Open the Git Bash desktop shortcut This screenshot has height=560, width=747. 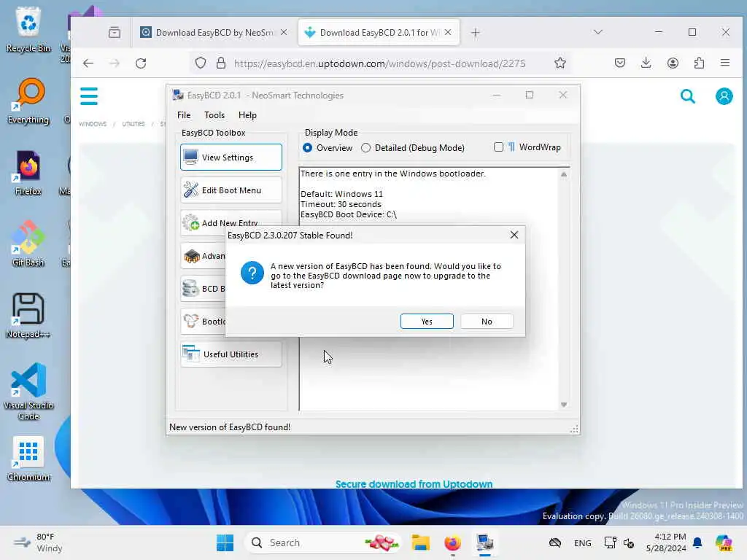pos(28,244)
